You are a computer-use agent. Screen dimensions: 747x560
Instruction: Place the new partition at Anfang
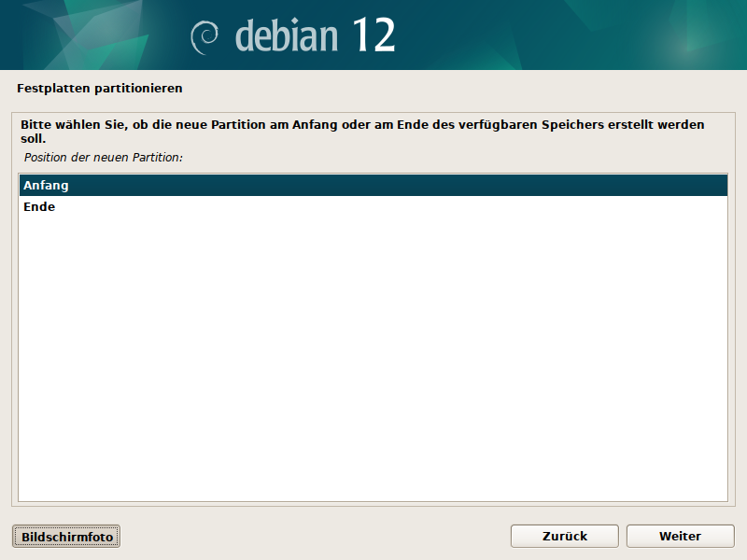tap(373, 185)
